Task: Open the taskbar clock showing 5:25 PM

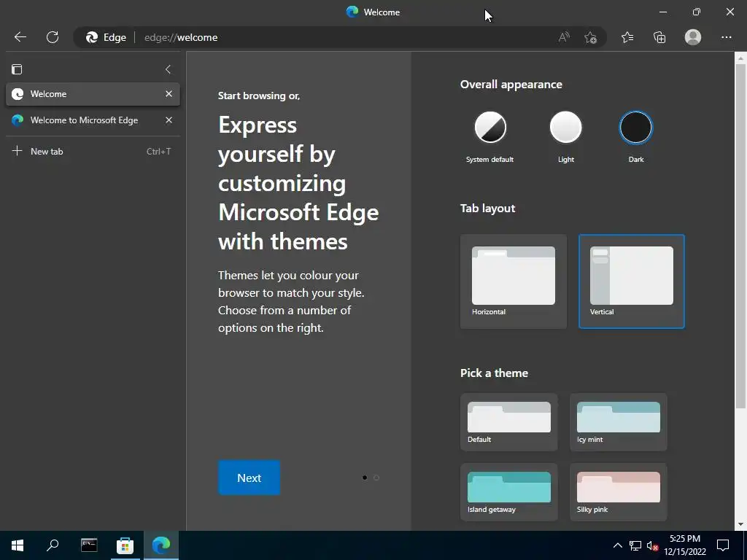Action: pyautogui.click(x=685, y=545)
